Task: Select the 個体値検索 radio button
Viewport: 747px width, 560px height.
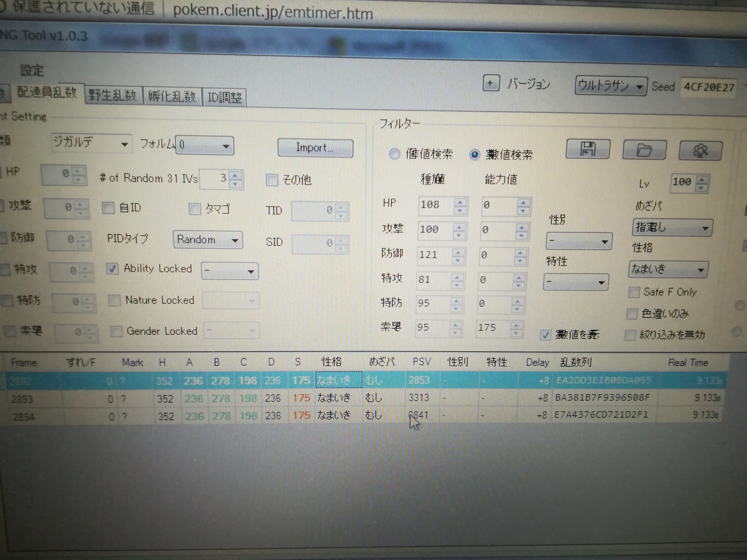Action: pos(394,154)
